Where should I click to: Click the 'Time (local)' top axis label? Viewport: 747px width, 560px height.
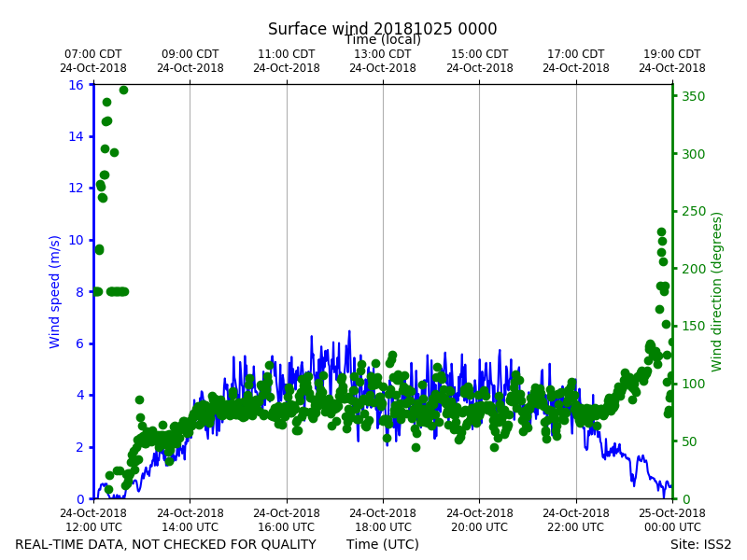click(x=383, y=39)
